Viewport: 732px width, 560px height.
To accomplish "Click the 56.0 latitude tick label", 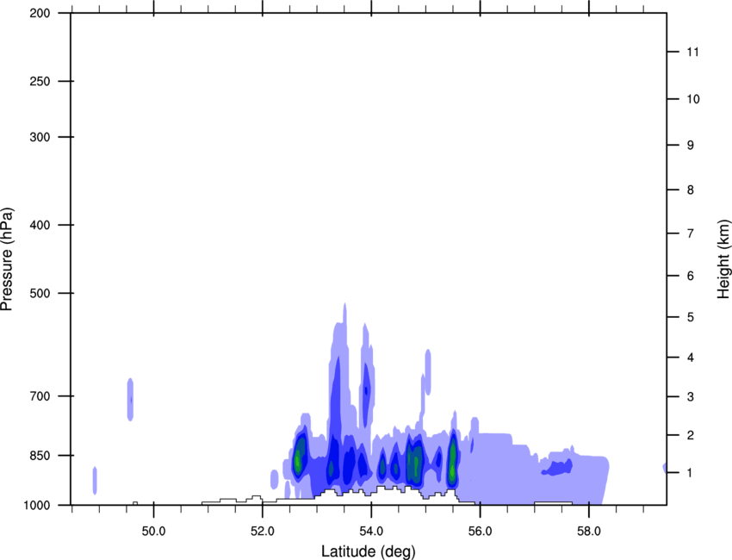I will (481, 532).
